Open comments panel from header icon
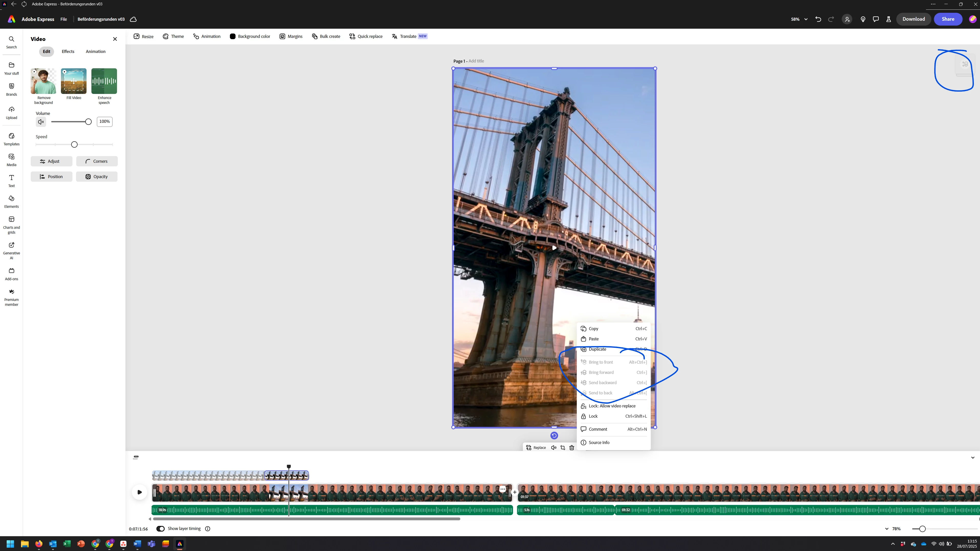The image size is (980, 551). point(876,19)
